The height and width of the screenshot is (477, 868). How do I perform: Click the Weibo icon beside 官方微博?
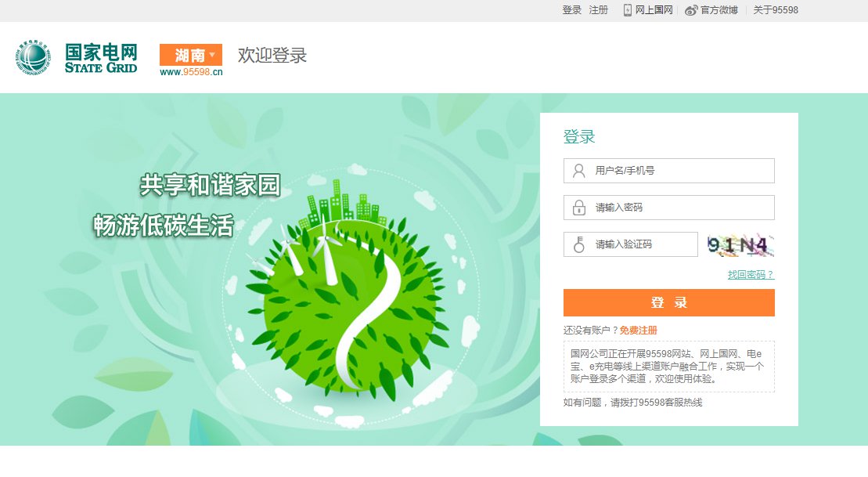coord(691,10)
